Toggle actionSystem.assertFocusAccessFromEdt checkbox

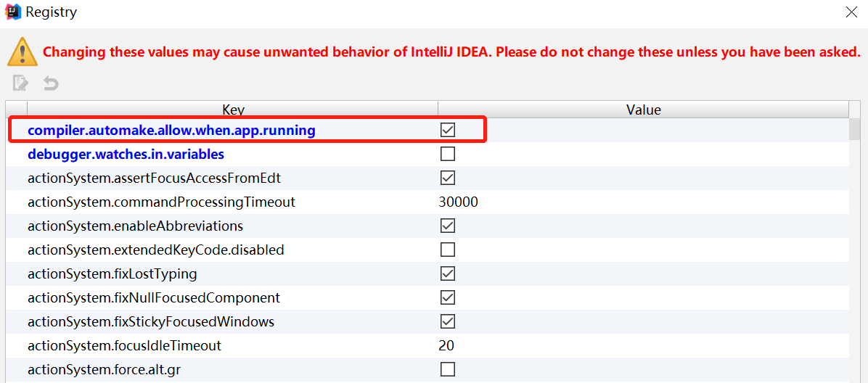[x=448, y=178]
